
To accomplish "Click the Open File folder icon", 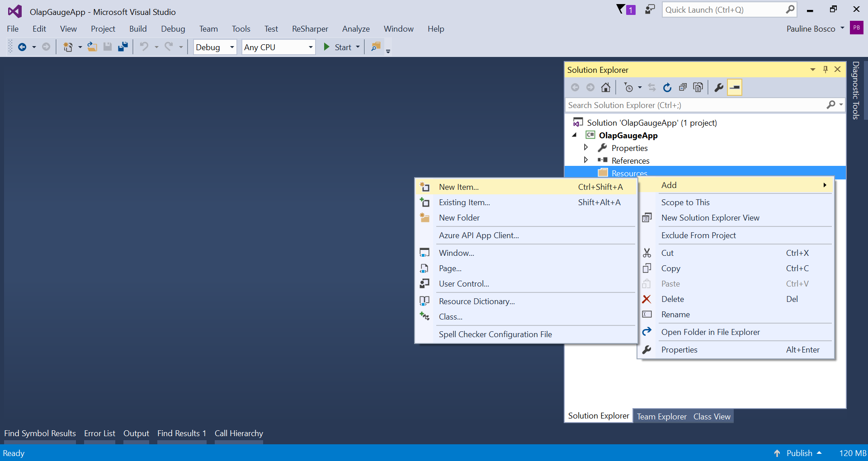I will coord(92,47).
